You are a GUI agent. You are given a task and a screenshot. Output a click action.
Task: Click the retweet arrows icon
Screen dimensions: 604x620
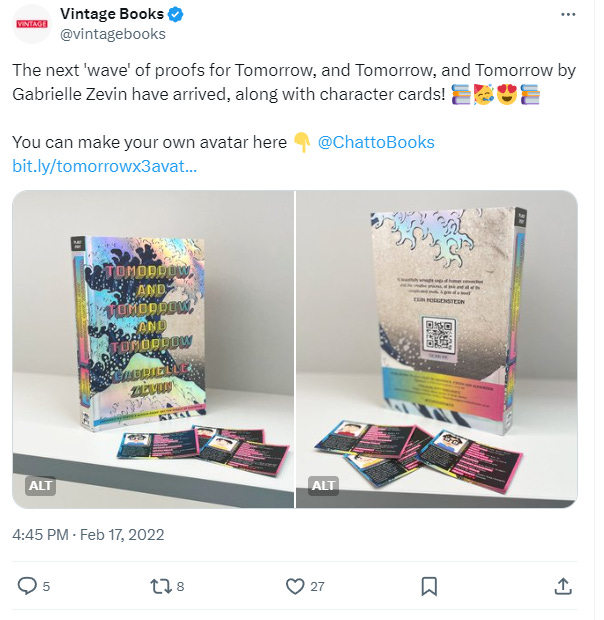click(161, 586)
